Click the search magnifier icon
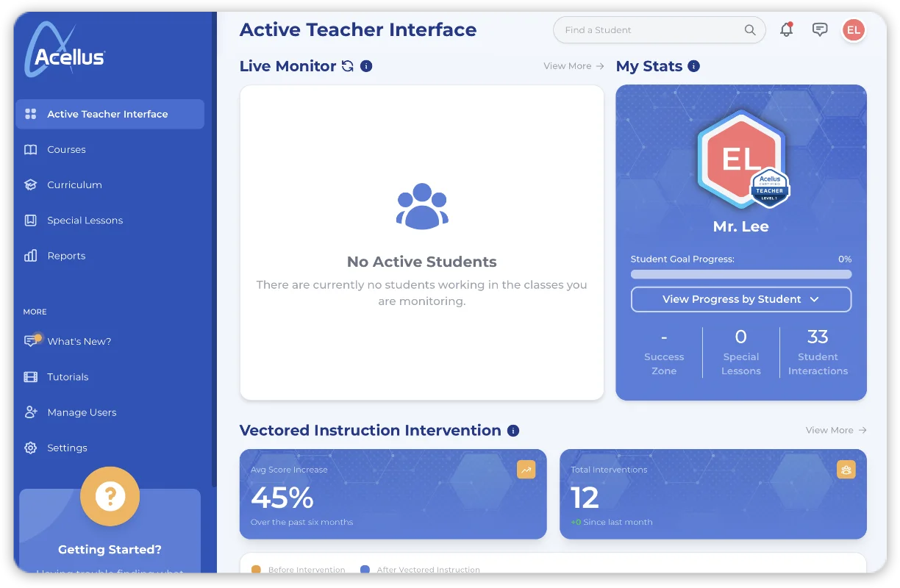The width and height of the screenshot is (900, 588). coord(750,30)
